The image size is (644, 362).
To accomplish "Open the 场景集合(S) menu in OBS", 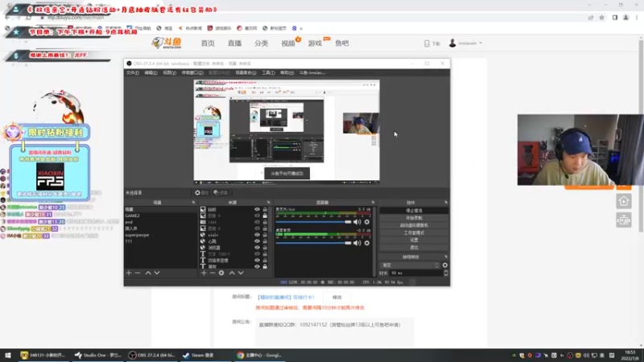I will [246, 72].
